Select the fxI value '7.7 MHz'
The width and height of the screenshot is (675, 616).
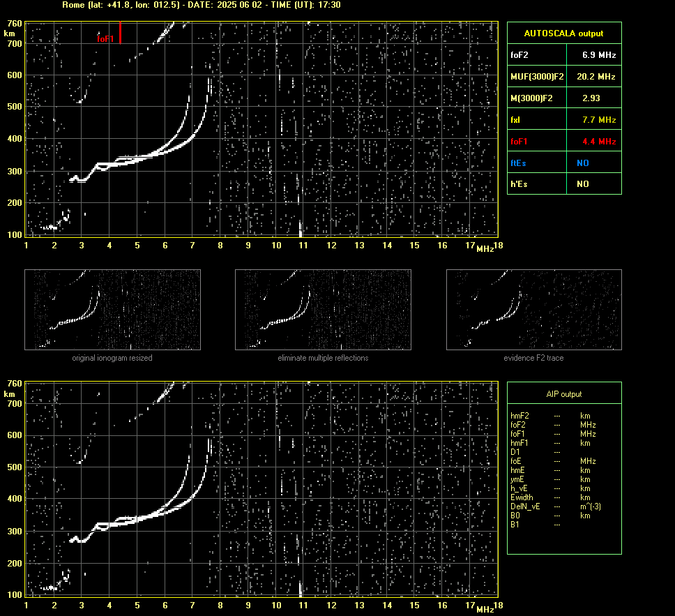point(599,120)
